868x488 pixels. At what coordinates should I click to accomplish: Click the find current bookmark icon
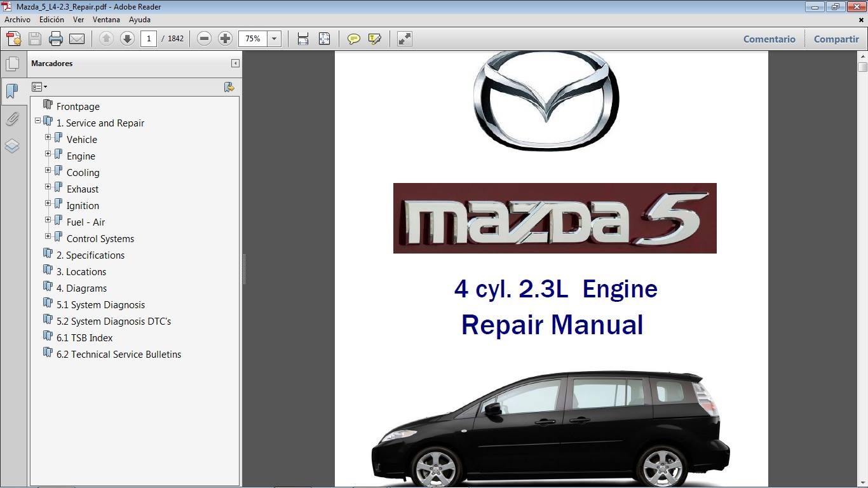(x=229, y=87)
